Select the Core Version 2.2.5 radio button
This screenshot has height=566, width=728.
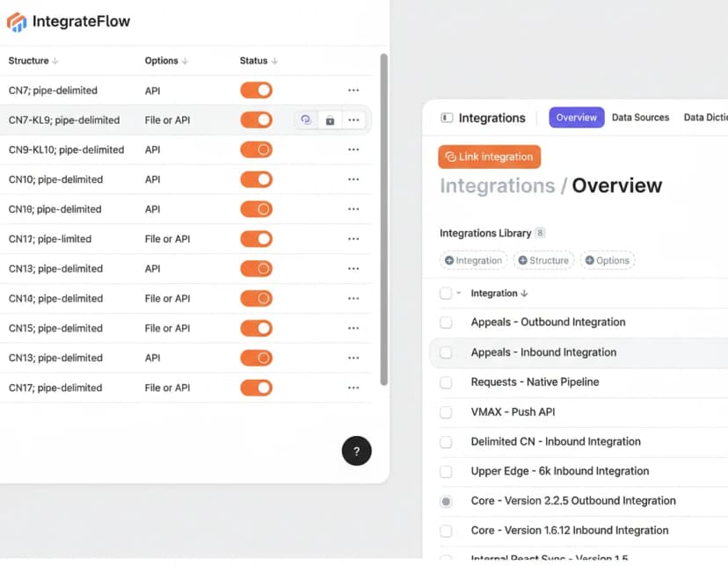coord(446,500)
